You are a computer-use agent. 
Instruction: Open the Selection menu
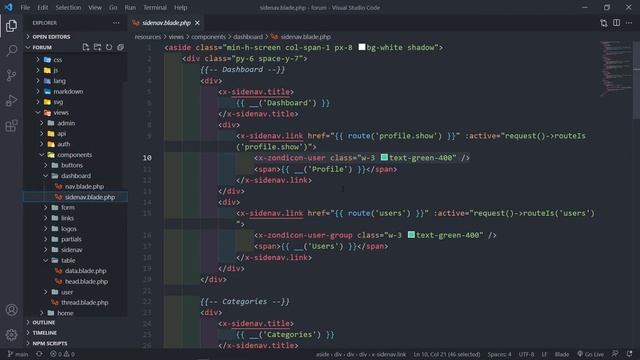(x=68, y=7)
